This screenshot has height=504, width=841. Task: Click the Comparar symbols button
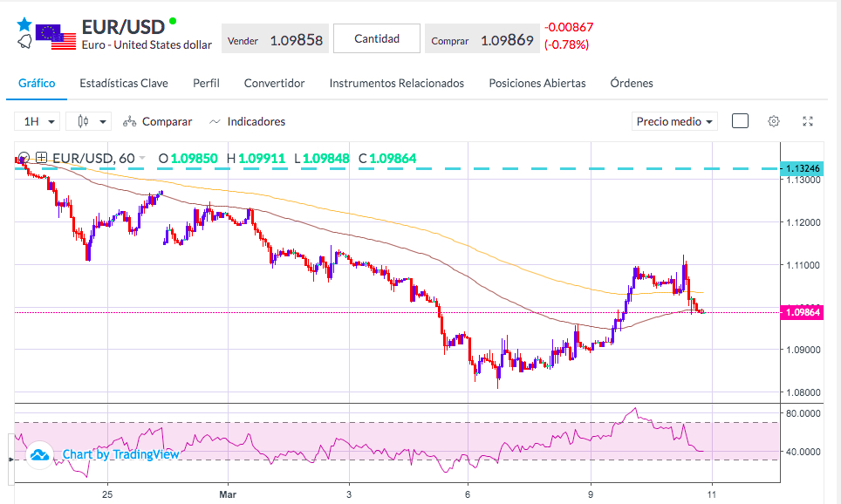[158, 122]
